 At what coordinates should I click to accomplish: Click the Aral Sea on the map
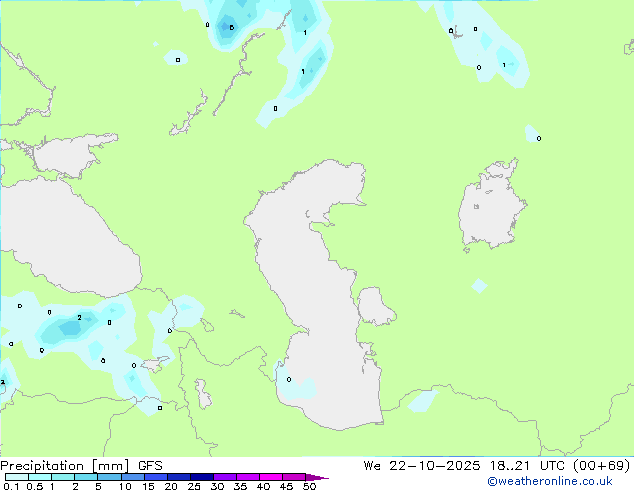point(491,206)
